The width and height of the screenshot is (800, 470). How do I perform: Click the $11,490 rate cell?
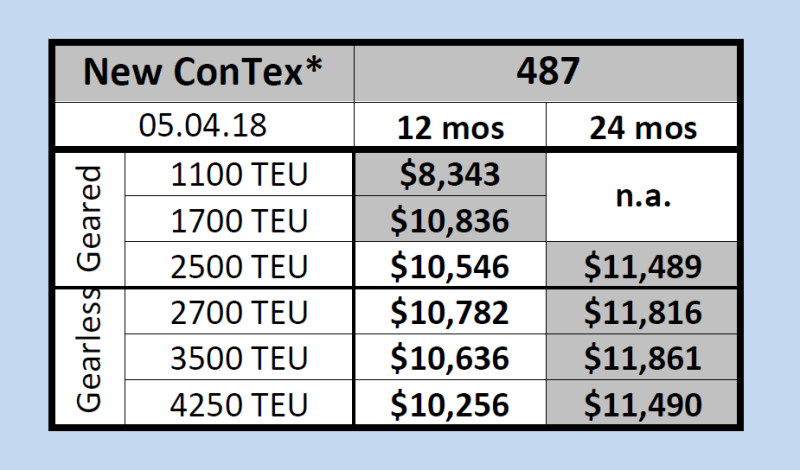tap(645, 405)
